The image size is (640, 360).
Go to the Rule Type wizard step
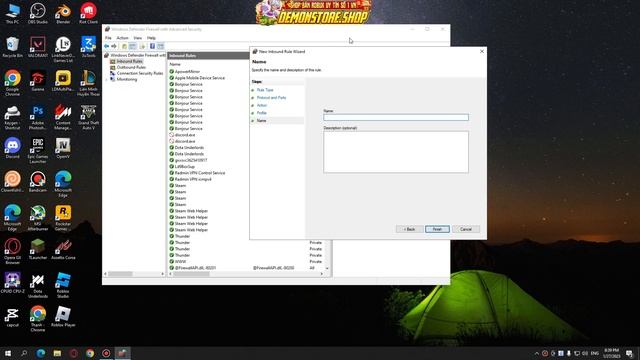[x=265, y=90]
